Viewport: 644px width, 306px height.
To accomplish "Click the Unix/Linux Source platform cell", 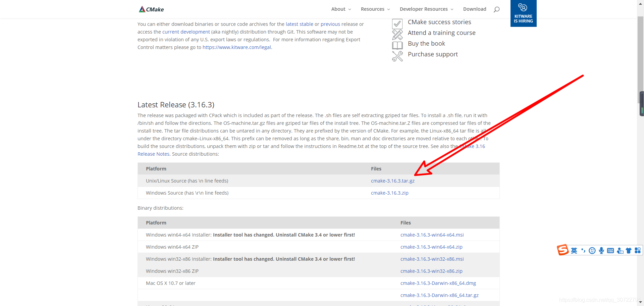I will (187, 181).
